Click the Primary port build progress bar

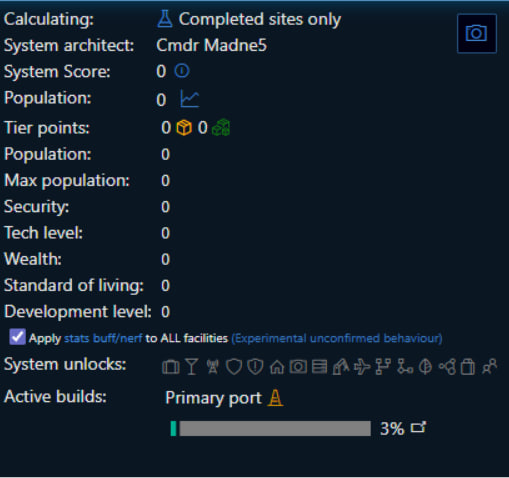tap(271, 428)
